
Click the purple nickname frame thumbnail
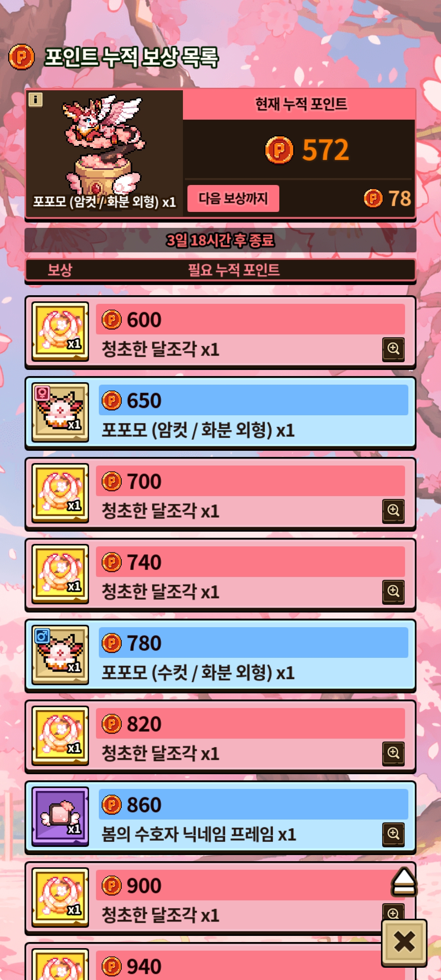[x=60, y=817]
